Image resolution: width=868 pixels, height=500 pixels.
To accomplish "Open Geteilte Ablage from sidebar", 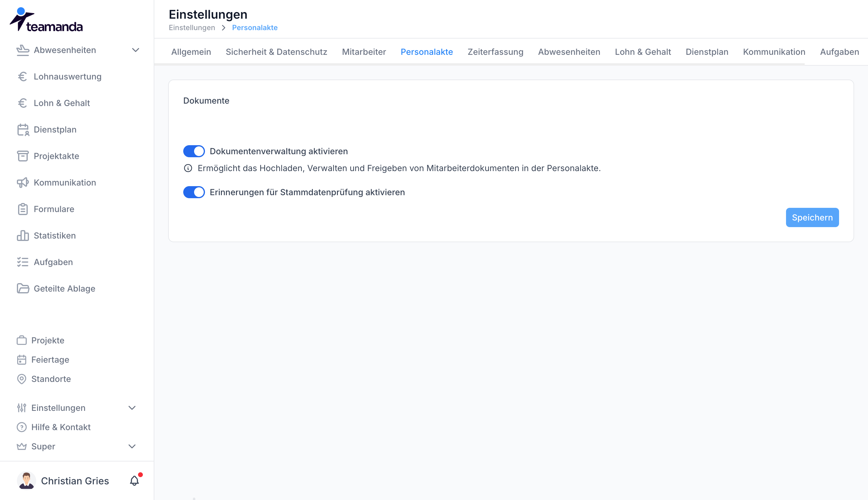I will pyautogui.click(x=64, y=289).
